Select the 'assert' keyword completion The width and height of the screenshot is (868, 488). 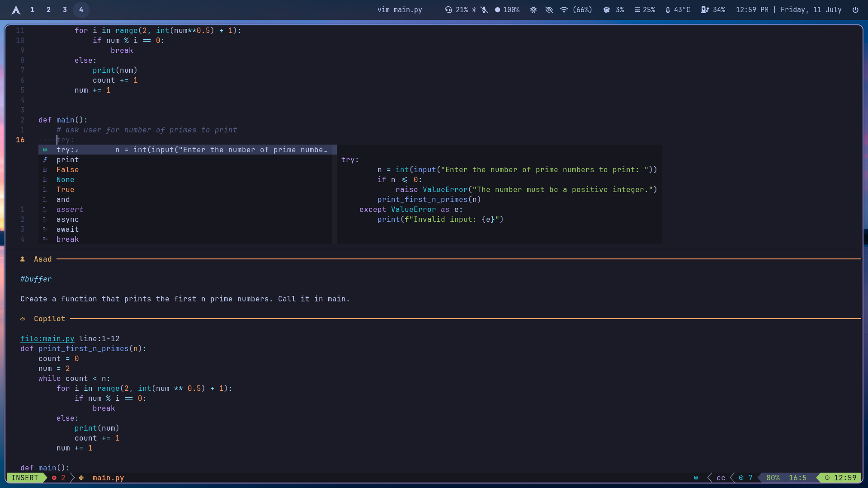coord(185,209)
